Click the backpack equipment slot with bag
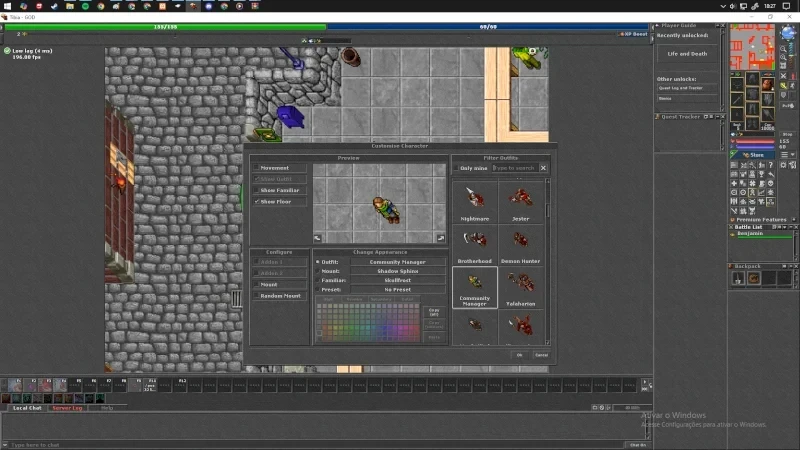 pos(767,84)
